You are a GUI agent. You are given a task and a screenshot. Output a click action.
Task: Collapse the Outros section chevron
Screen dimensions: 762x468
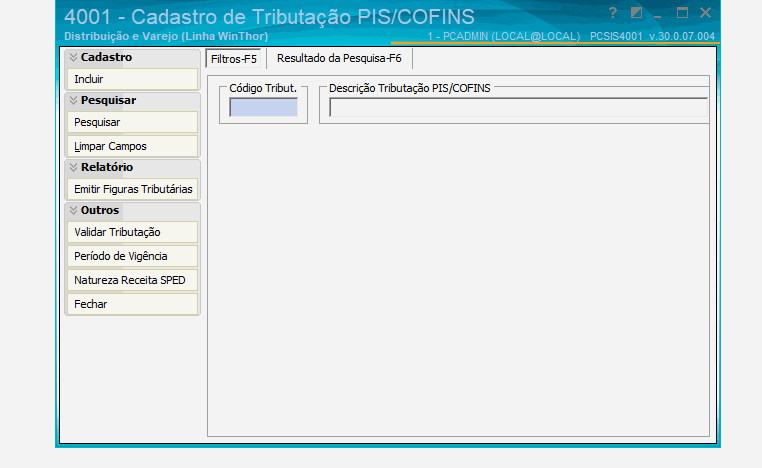coord(73,210)
